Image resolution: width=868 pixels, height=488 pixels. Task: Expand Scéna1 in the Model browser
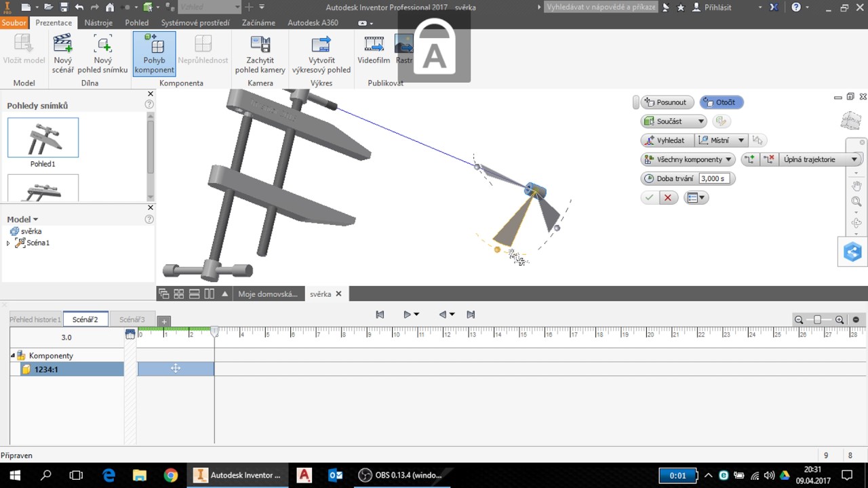[8, 243]
